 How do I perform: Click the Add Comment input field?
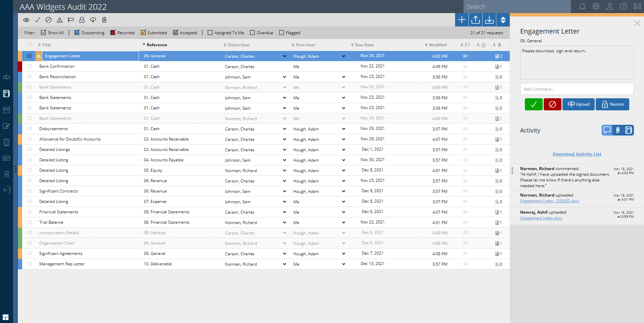(577, 89)
